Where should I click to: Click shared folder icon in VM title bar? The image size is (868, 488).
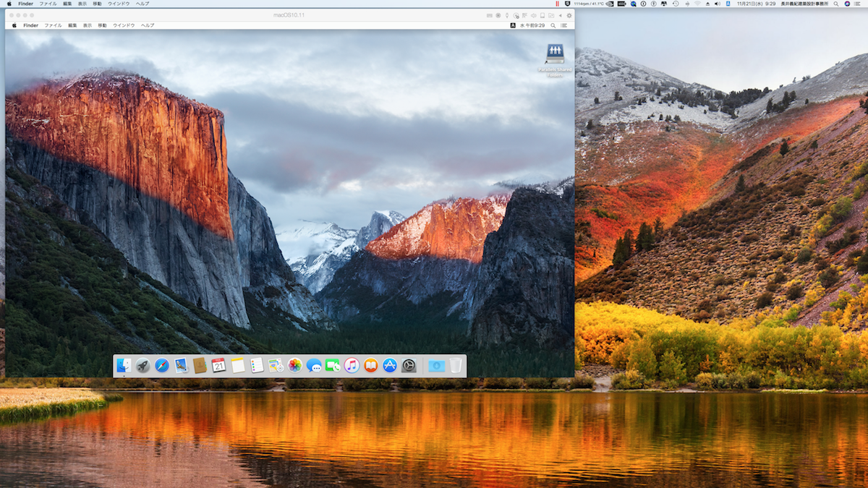[x=551, y=15]
